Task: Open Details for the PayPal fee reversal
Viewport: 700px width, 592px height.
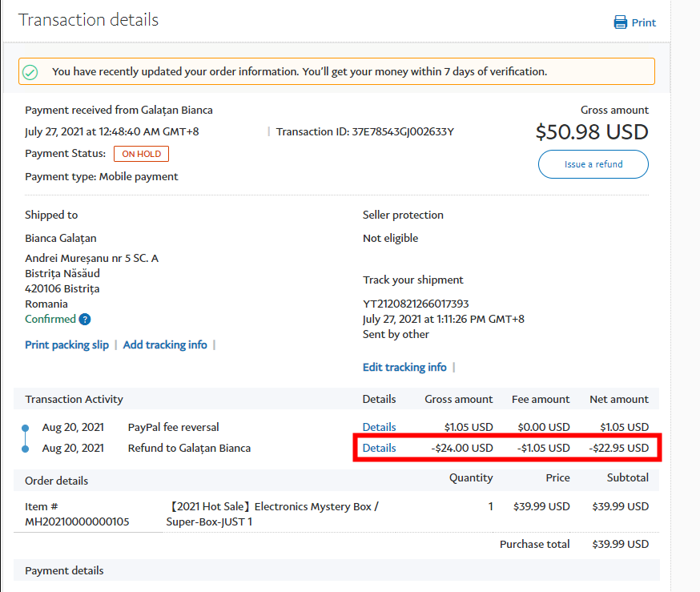Action: click(x=379, y=427)
